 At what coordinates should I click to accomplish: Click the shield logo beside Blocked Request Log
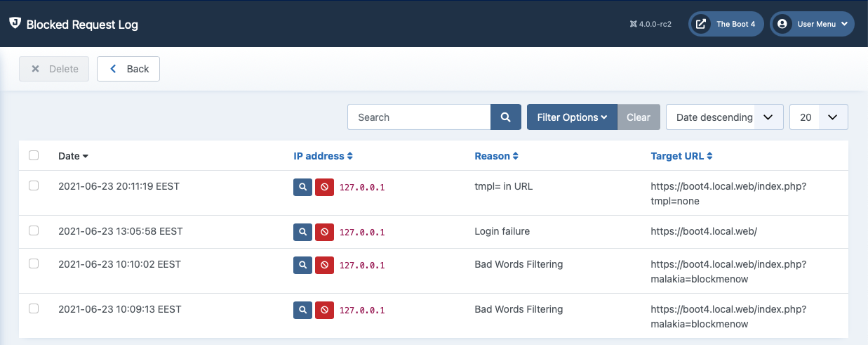coord(15,23)
